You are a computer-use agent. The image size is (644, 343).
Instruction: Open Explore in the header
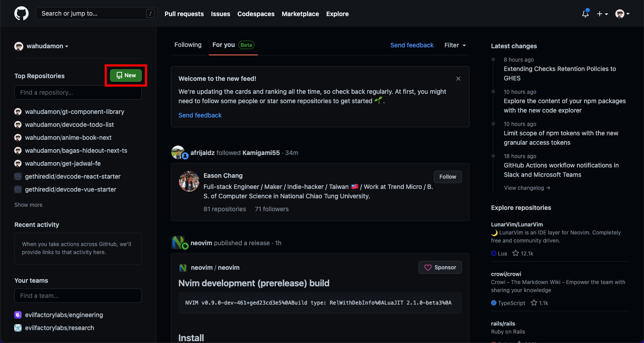(x=338, y=14)
